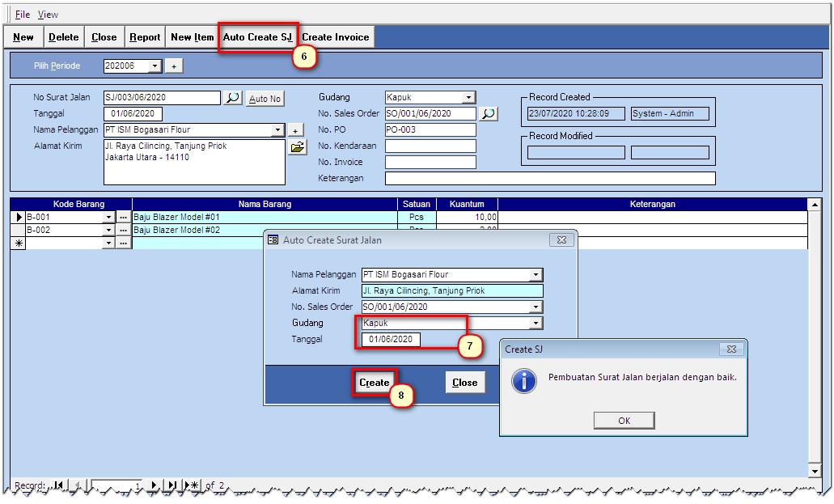Click the ellipsis button in the B-001 row
834x504 pixels.
tap(123, 218)
